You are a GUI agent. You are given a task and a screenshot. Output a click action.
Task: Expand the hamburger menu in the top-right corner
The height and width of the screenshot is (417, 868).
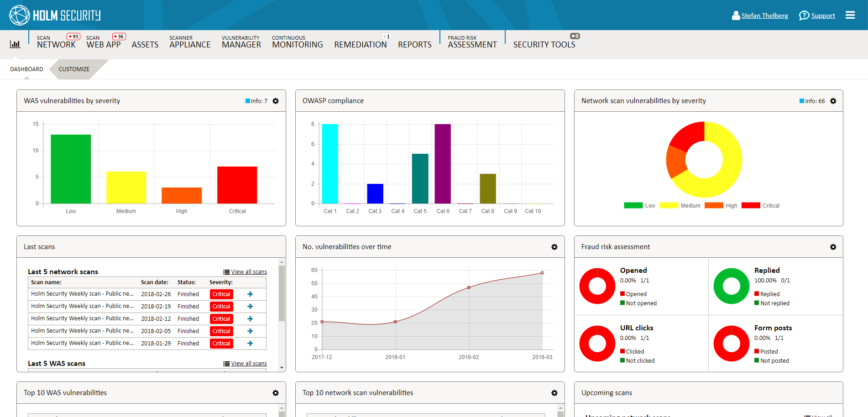pyautogui.click(x=851, y=15)
